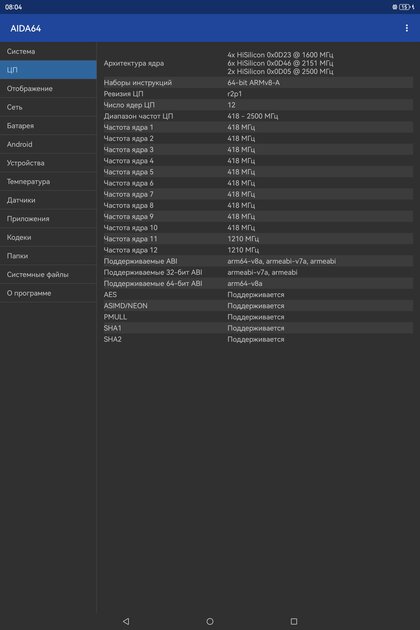
Task: Show the Температура section
Action: 48,182
